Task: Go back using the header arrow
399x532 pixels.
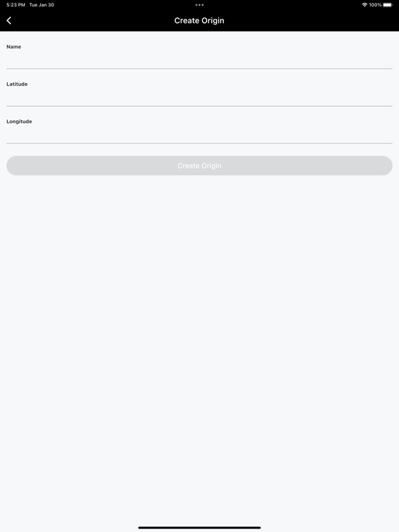Action: pyautogui.click(x=9, y=21)
